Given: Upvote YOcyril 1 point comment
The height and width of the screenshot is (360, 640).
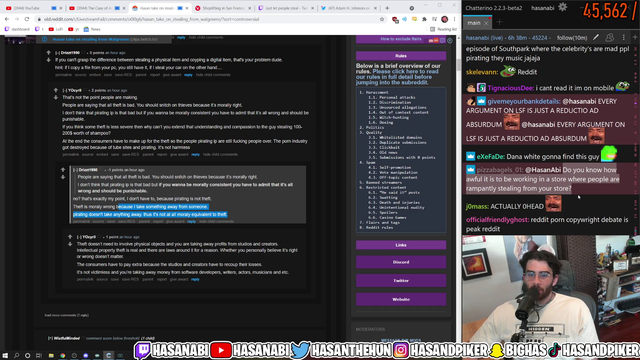Looking at the screenshot, I should [70, 237].
